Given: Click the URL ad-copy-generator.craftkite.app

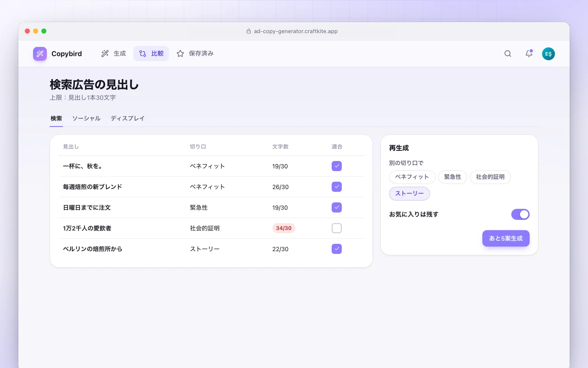Looking at the screenshot, I should point(296,31).
